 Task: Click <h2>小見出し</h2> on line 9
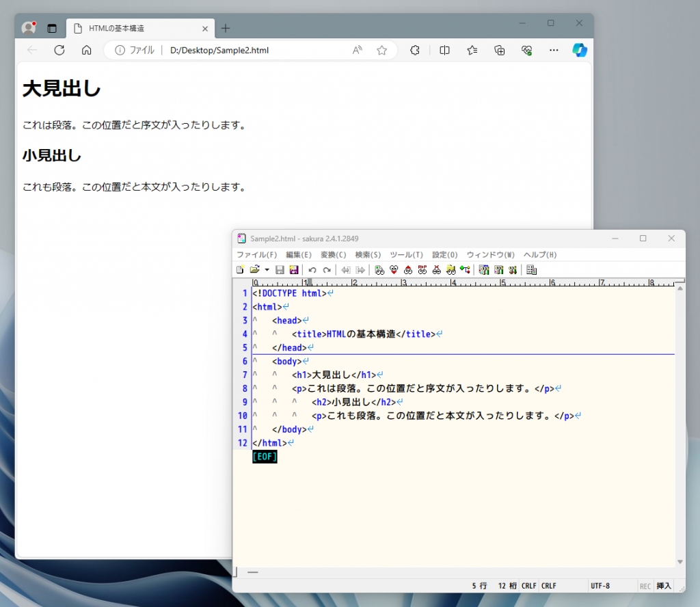[354, 402]
